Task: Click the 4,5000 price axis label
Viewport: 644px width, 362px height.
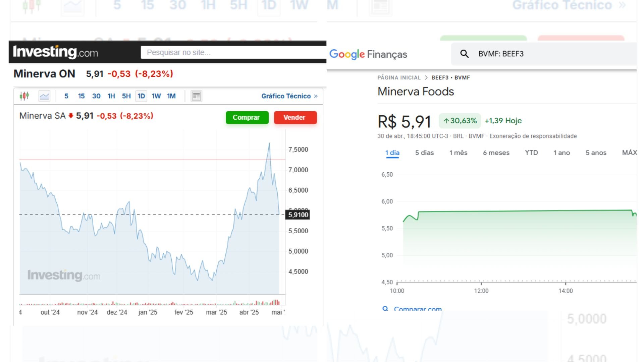Action: tap(298, 271)
